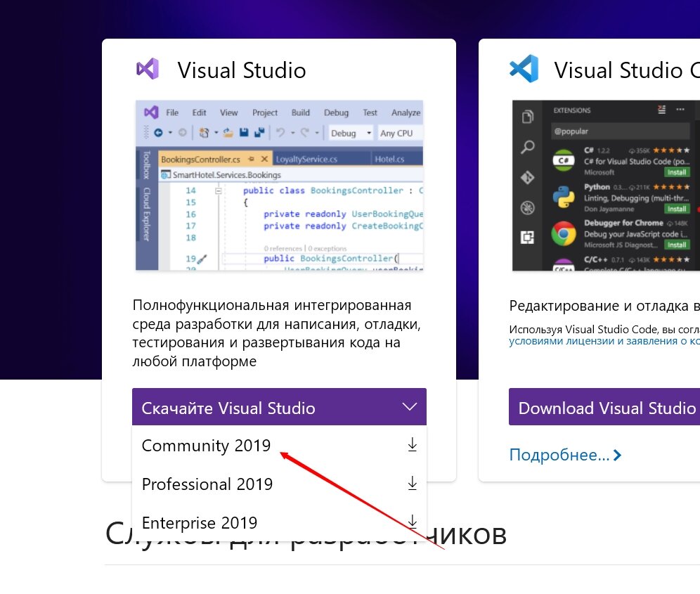Open the VS Code extensions screenshot image
This screenshot has width=700, height=594.
(606, 186)
